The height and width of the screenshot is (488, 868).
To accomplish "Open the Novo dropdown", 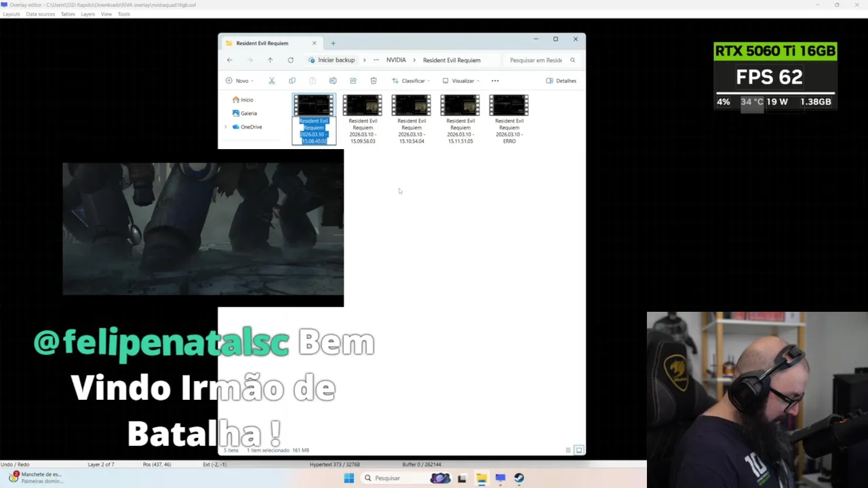I will pyautogui.click(x=239, y=81).
